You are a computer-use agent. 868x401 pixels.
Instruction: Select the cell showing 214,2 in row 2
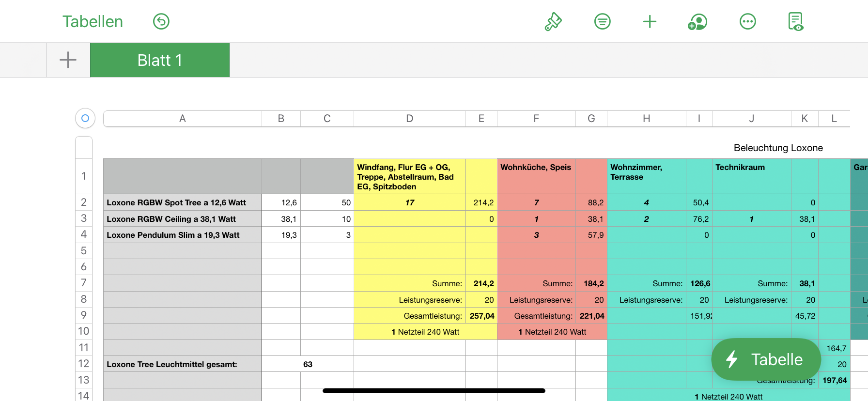pos(481,202)
